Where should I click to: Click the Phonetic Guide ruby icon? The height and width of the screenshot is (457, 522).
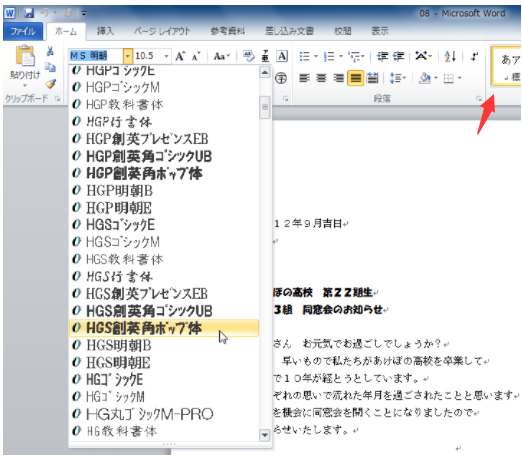(x=265, y=56)
